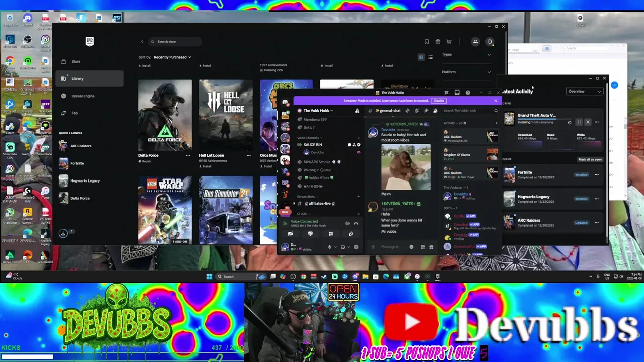Open Delta Force options ellipsis

pyautogui.click(x=188, y=155)
